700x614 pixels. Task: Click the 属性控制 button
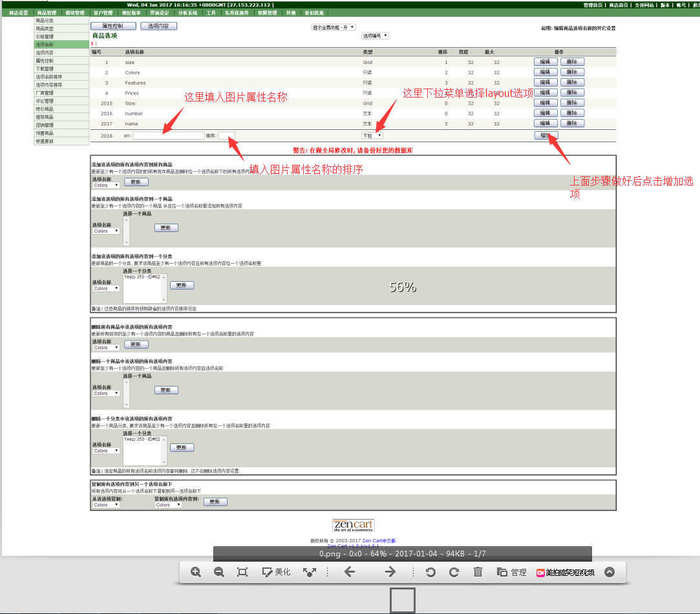coord(112,26)
